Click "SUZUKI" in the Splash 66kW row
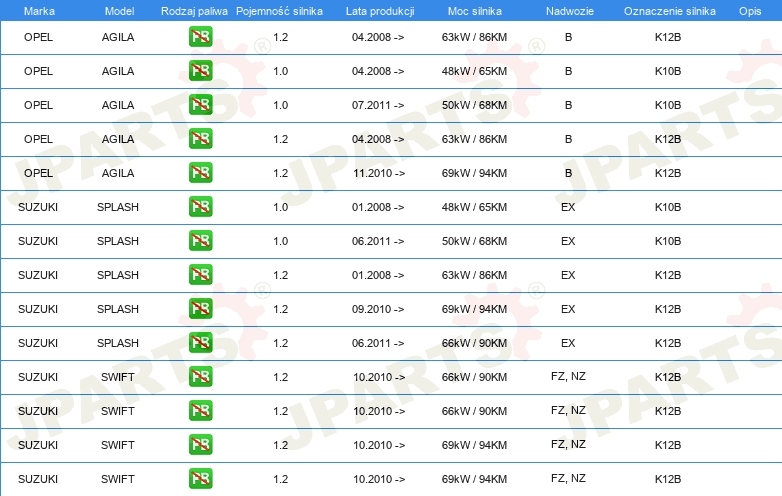This screenshot has height=496, width=782. pyautogui.click(x=38, y=343)
